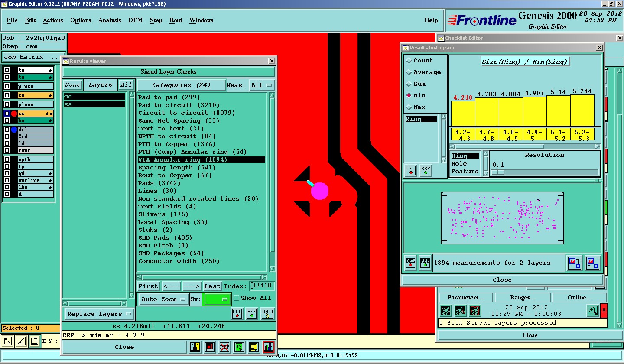Screen dimensions: 624x364
Task: Click the yellow and black silhouette icon
Action: coord(195,347)
